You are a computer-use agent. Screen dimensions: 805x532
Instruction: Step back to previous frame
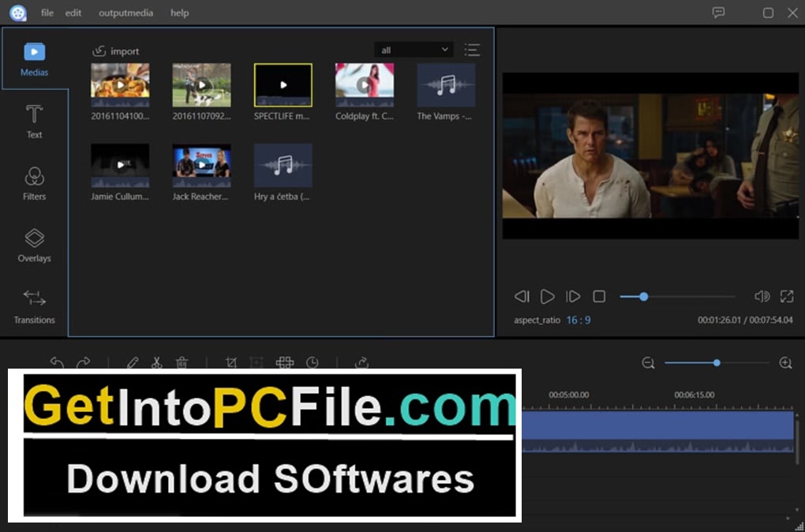click(522, 296)
